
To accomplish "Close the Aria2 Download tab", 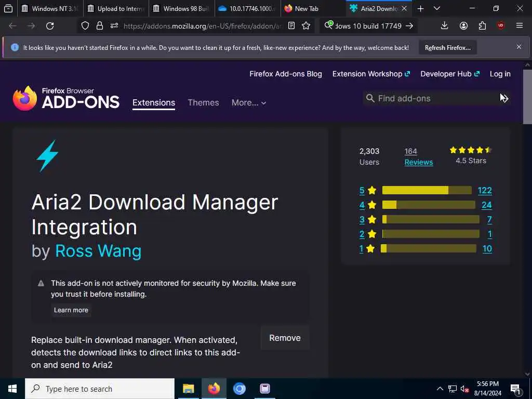I will (404, 8).
